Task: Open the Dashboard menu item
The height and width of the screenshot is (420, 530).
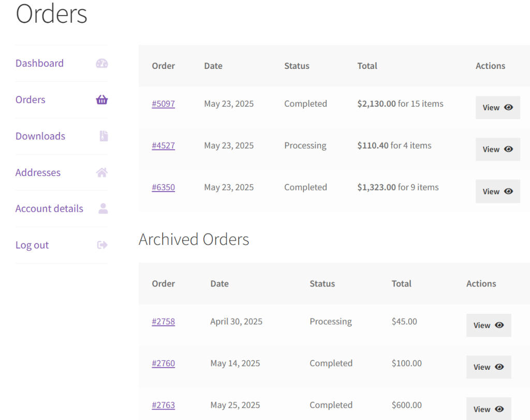Action: click(x=39, y=63)
